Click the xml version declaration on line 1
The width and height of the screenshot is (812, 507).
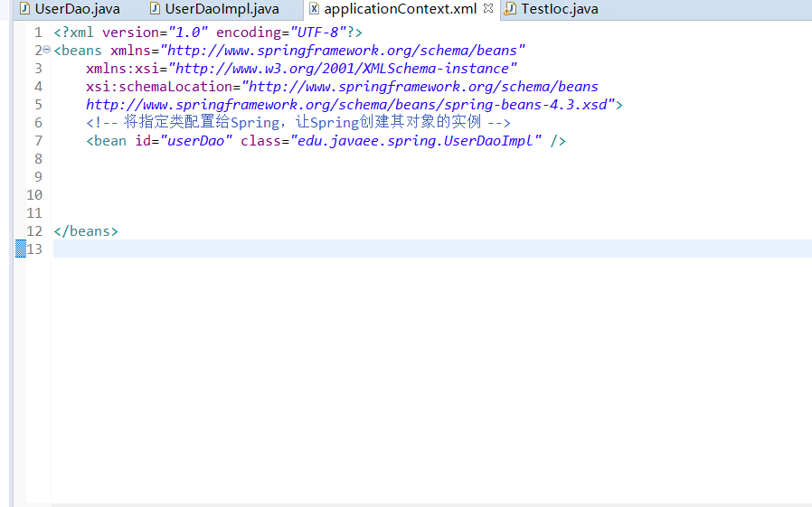(208, 32)
